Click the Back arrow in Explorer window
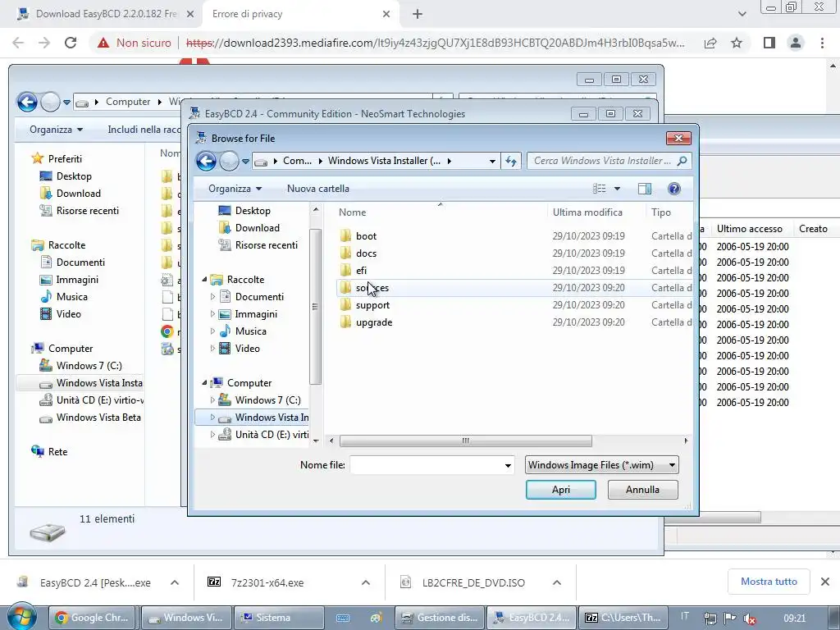 27,102
